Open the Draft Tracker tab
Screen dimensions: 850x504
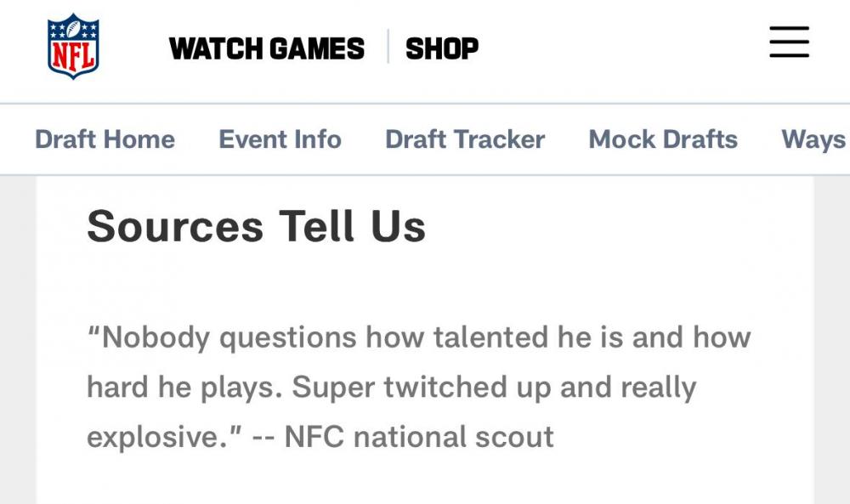465,139
